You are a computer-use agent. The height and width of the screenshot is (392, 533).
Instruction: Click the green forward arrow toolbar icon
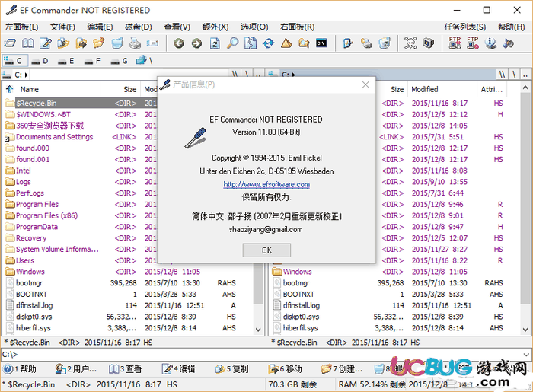pos(196,43)
